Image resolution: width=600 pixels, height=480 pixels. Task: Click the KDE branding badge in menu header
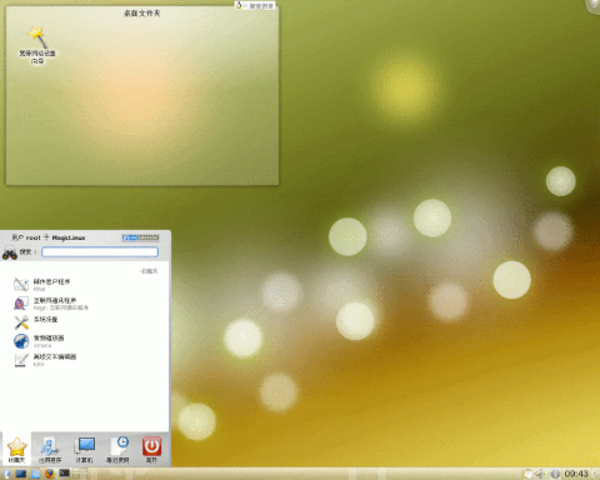(x=140, y=238)
